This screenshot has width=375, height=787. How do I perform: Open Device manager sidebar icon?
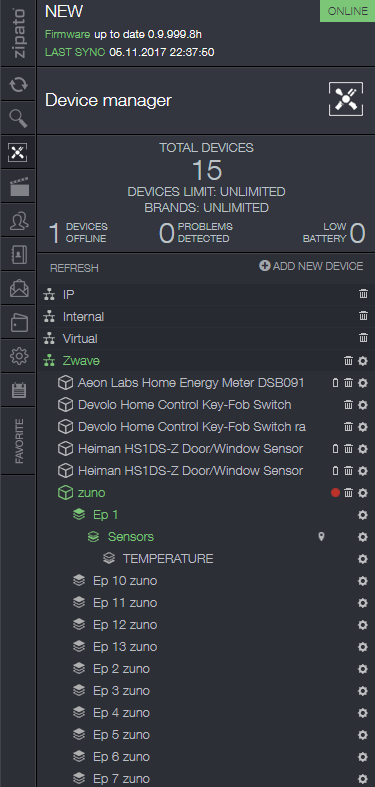tap(18, 152)
